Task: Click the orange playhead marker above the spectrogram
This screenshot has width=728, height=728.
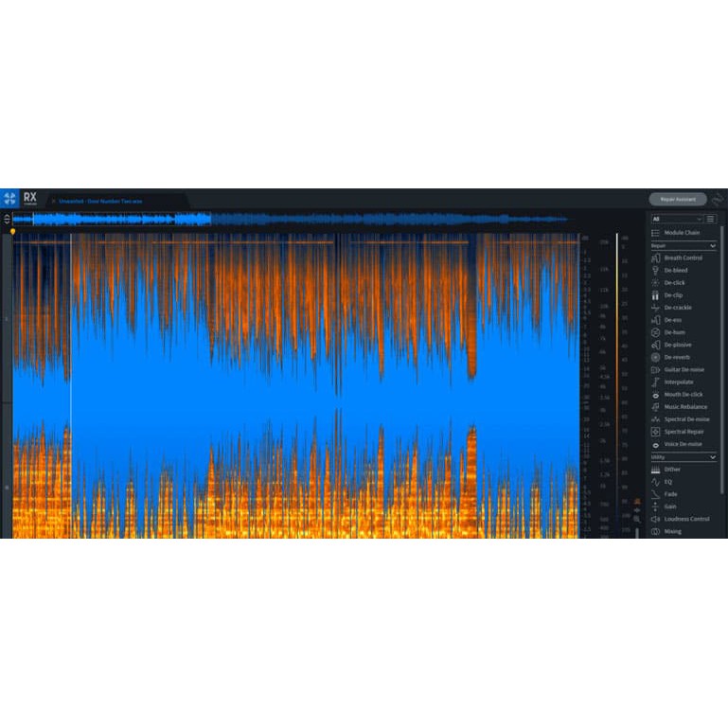Action: (12, 231)
